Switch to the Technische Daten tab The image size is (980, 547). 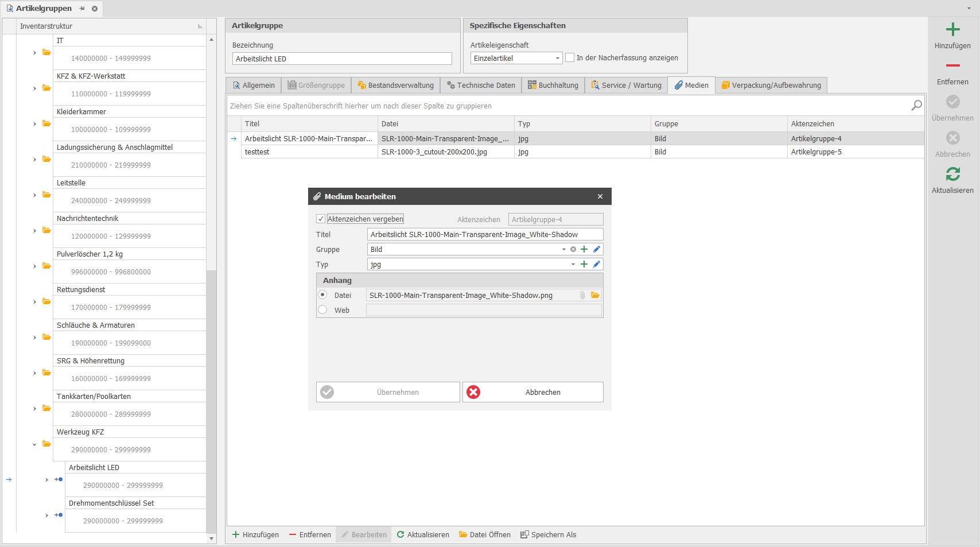point(481,86)
